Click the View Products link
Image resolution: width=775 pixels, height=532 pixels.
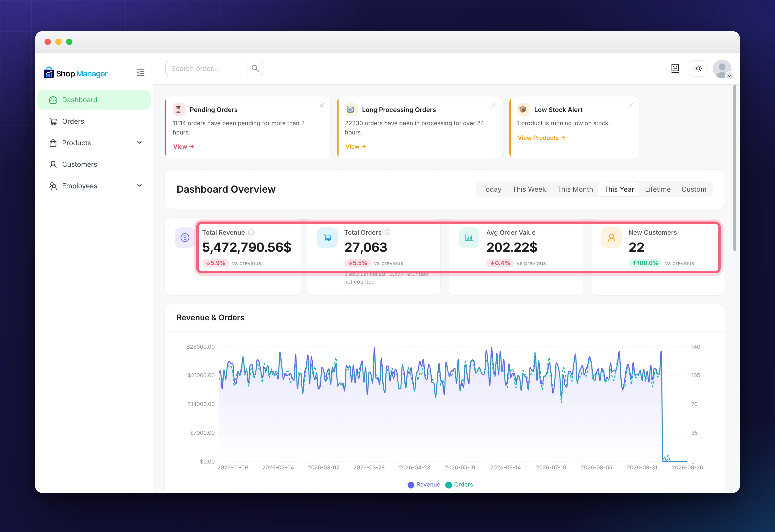541,138
